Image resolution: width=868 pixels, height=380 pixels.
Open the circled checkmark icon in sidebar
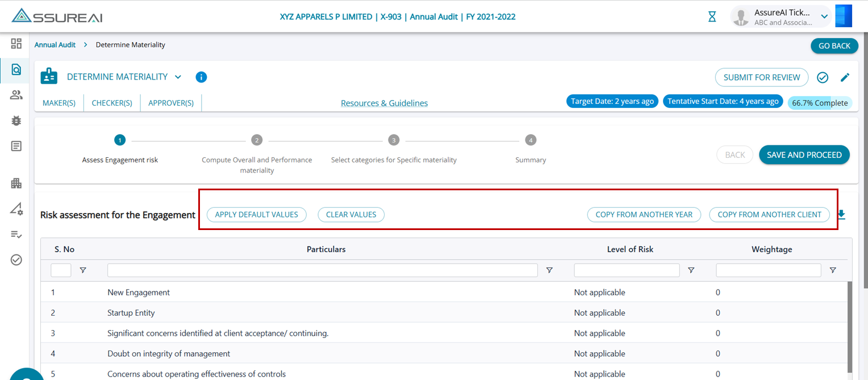16,260
